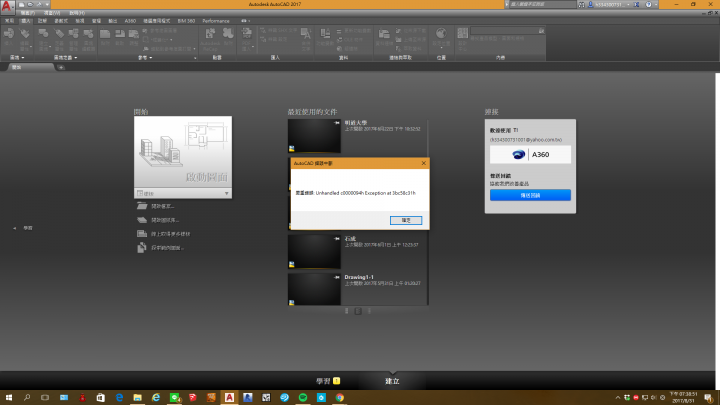Screen dimensions: 720x405
Task: Open the AutoCAD application menu (red A)
Action: 7,6
